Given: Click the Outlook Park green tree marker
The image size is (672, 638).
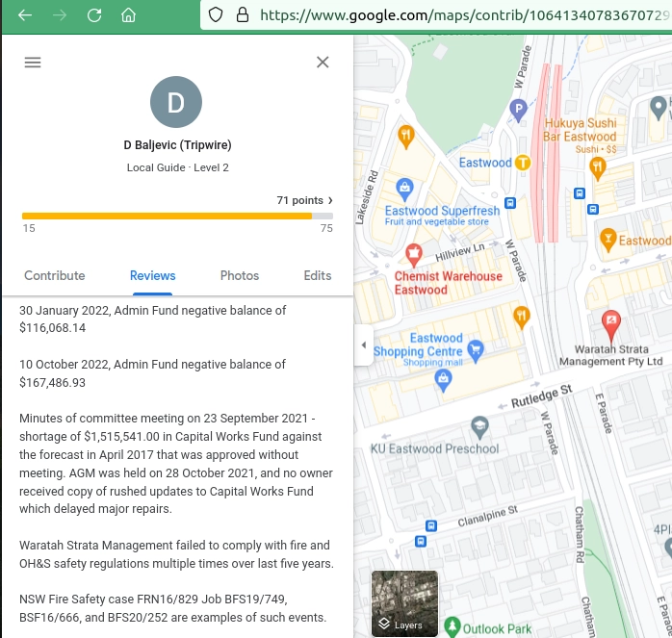Looking at the screenshot, I should pos(452,626).
